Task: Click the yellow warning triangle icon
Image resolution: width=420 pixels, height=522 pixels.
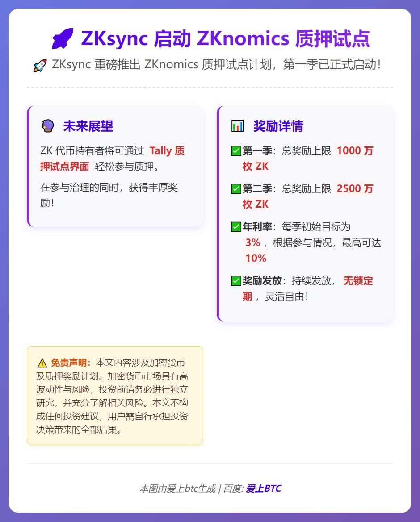Action: click(42, 363)
